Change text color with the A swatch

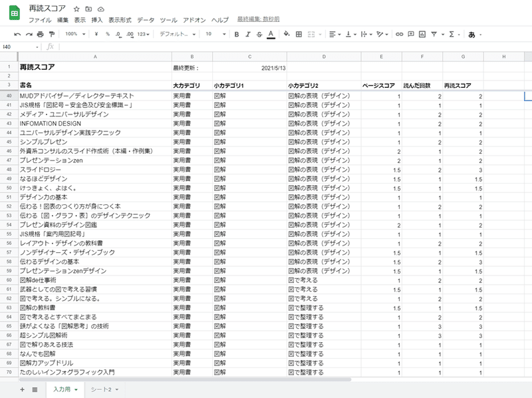pyautogui.click(x=271, y=33)
